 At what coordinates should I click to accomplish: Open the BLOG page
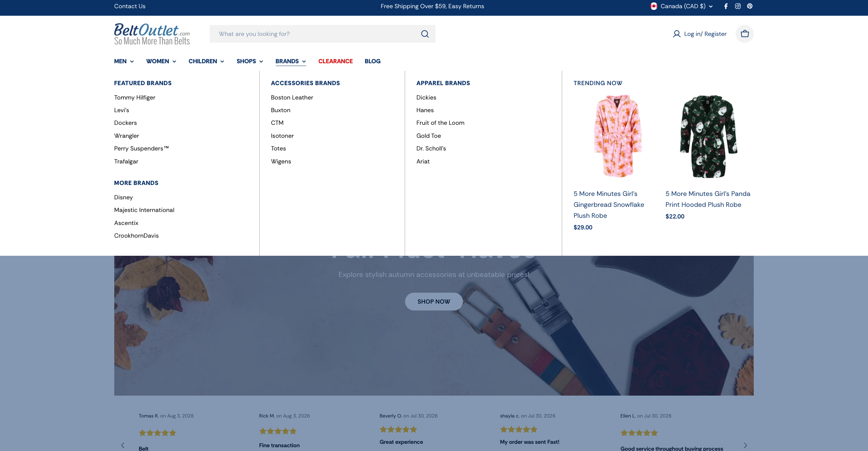click(x=373, y=61)
